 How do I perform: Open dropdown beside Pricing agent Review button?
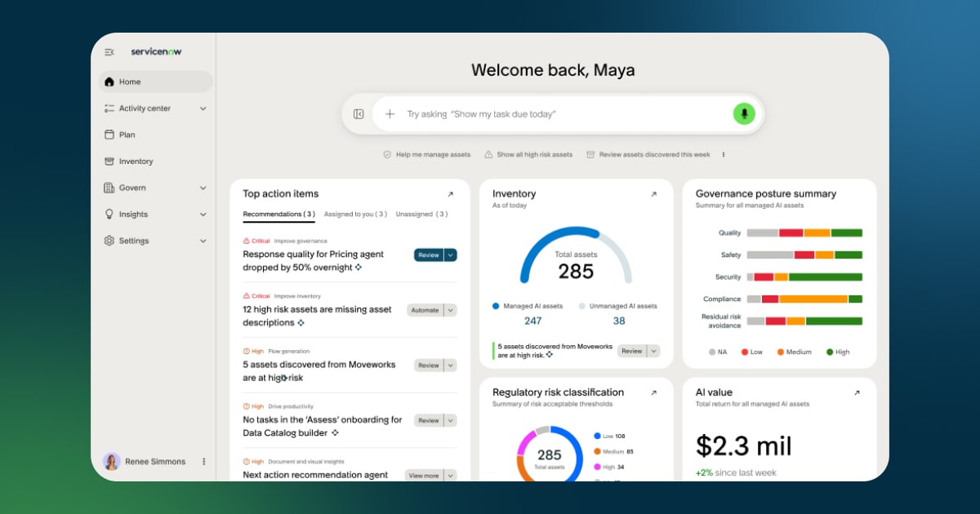click(x=451, y=255)
